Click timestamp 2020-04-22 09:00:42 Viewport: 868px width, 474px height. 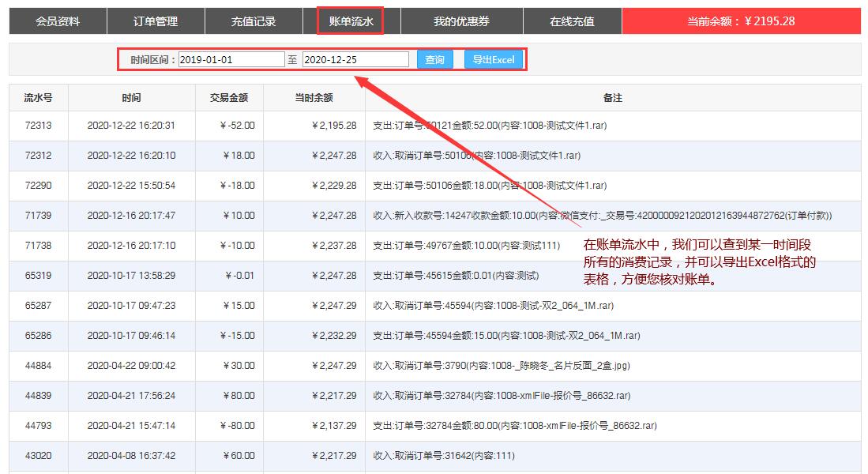click(131, 366)
